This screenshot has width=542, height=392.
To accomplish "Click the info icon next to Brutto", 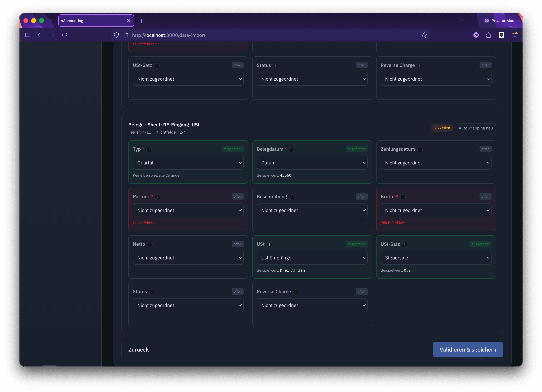I will [403, 197].
